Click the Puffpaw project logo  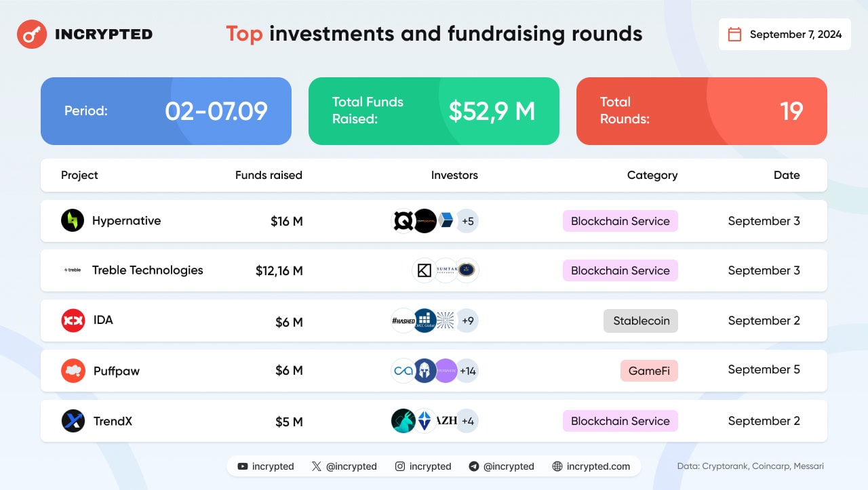pyautogui.click(x=73, y=371)
